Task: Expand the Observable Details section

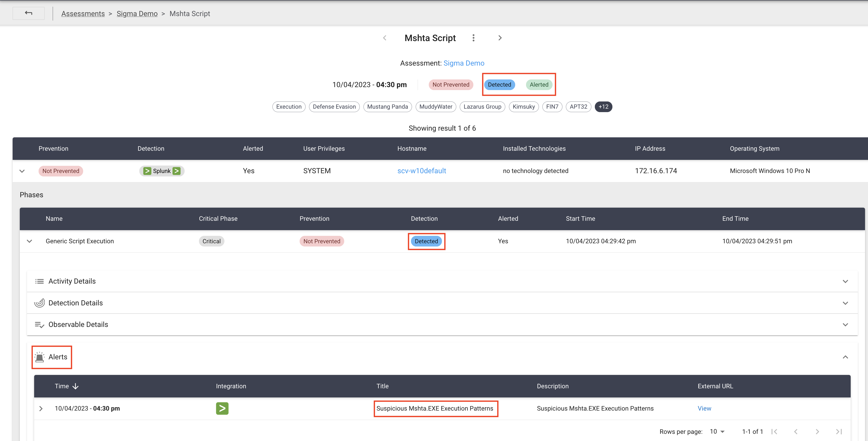Action: tap(845, 325)
